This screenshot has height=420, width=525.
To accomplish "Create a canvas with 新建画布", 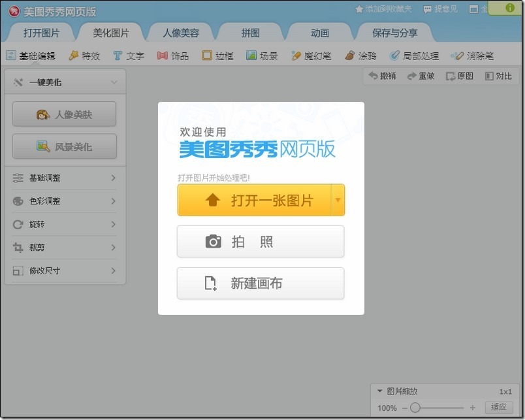I will [261, 283].
